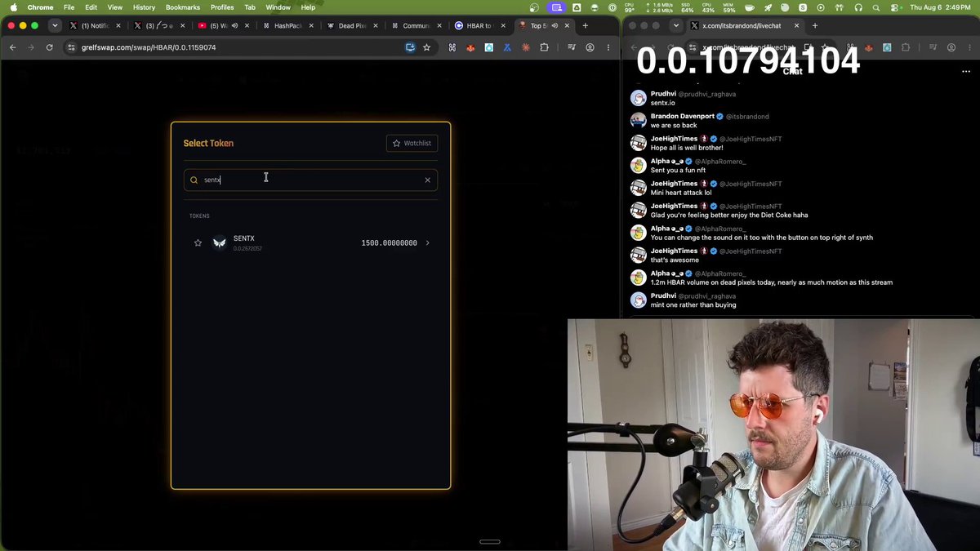Viewport: 980px width, 551px height.
Task: Switch to the Dead Pixels tab
Action: coord(351,25)
